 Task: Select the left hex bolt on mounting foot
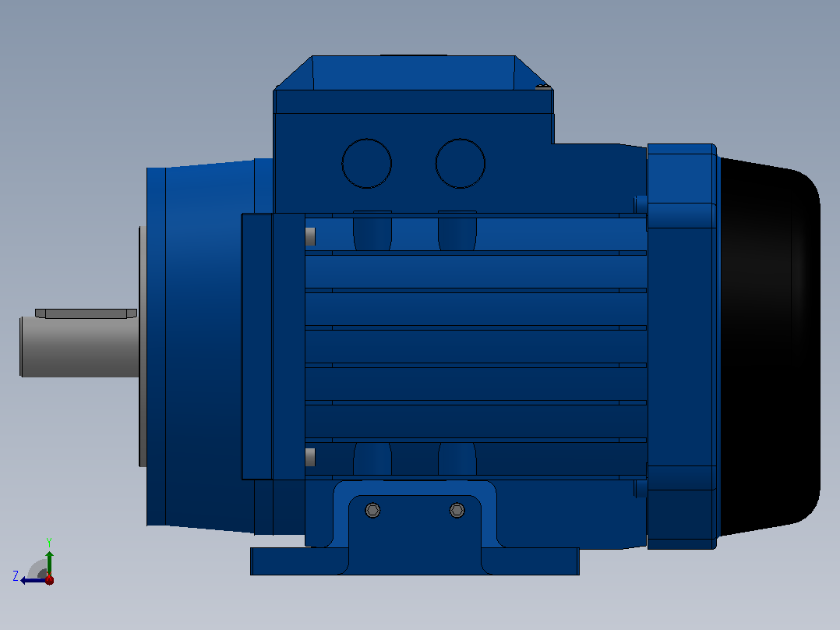pyautogui.click(x=372, y=510)
